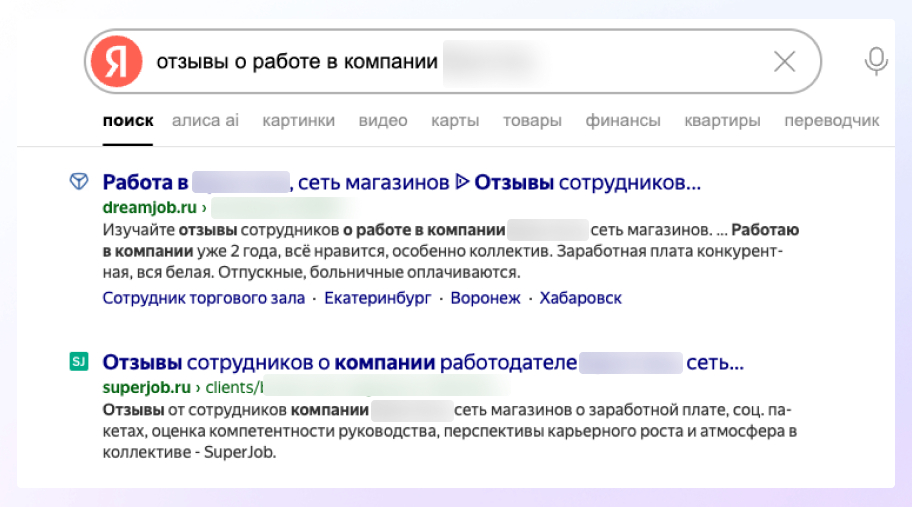912x507 pixels.
Task: Switch to the "алиса ai" tab
Action: coord(206,121)
